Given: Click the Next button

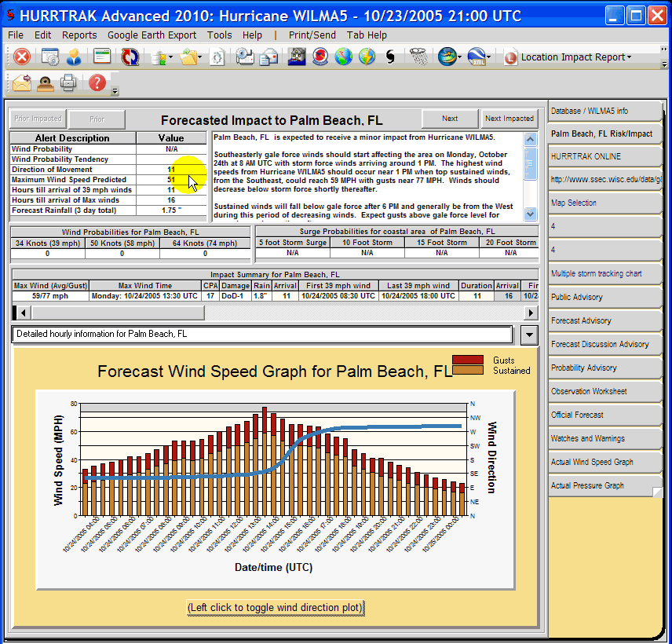Looking at the screenshot, I should (450, 119).
